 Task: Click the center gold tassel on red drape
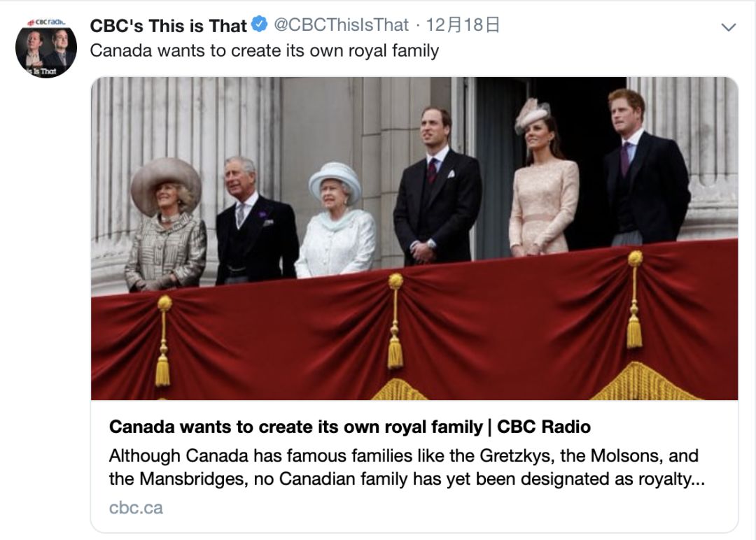(395, 321)
